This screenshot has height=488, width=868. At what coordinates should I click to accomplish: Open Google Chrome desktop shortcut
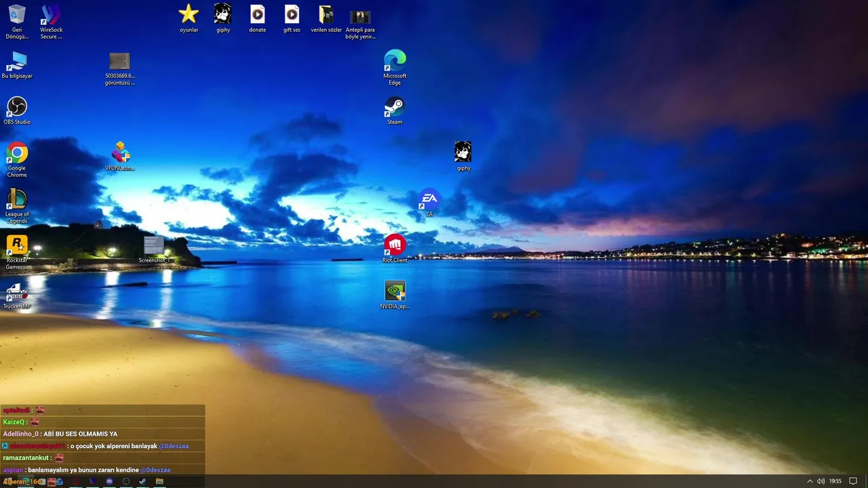[17, 160]
